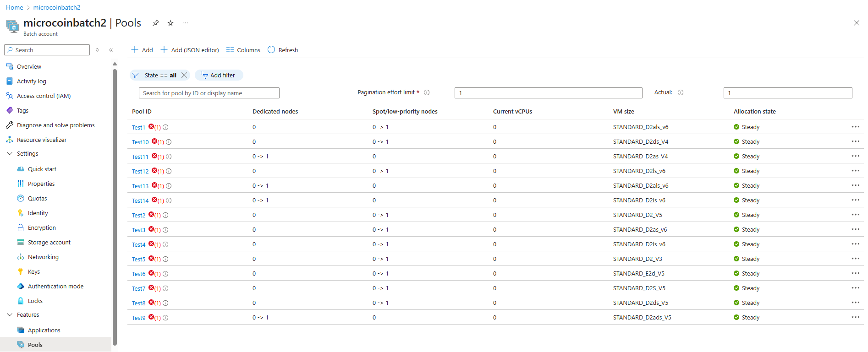The height and width of the screenshot is (352, 868).
Task: Go to Access control (IAM)
Action: click(44, 96)
